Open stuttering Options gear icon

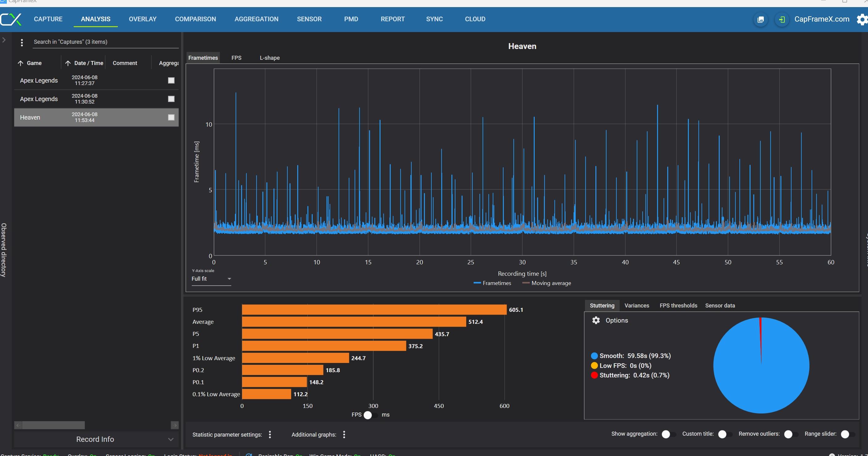pos(596,320)
